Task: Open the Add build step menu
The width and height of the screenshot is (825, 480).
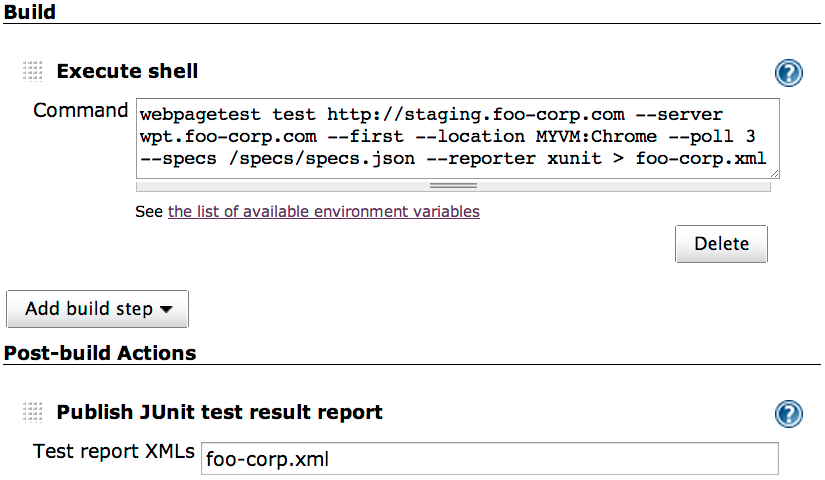Action: (x=97, y=309)
